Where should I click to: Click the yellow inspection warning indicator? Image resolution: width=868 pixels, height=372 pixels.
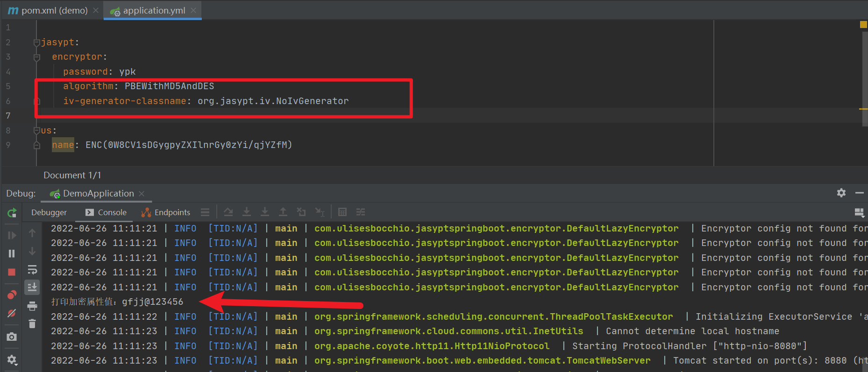coord(863,24)
